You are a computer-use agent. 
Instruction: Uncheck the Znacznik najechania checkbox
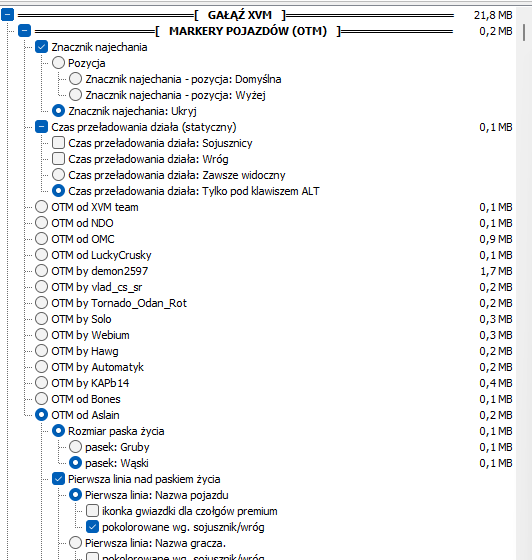tap(41, 47)
